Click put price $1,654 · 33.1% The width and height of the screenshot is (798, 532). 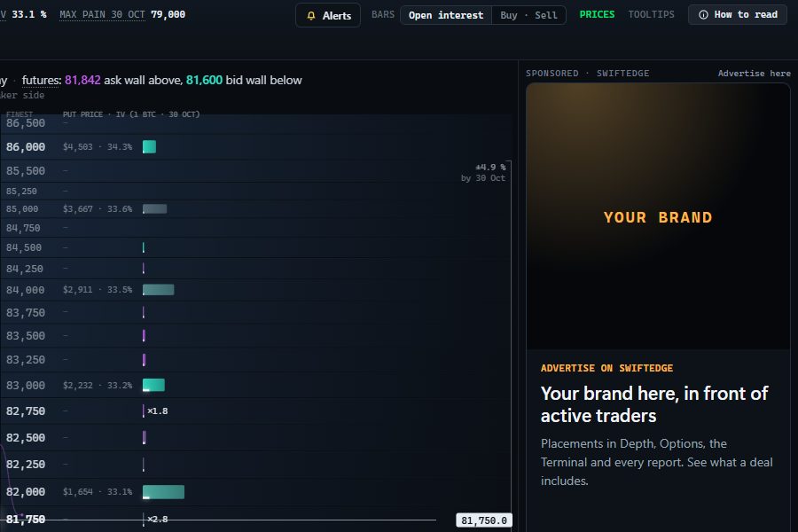[x=98, y=492]
